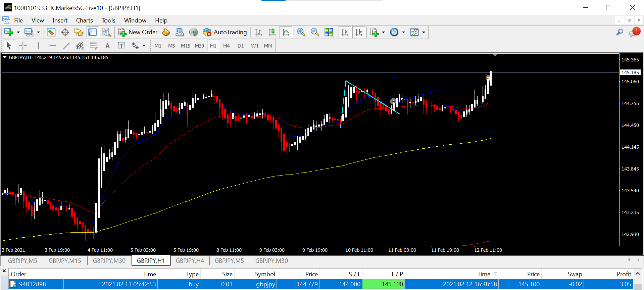Switch to M15 timeframe
The image size is (644, 290).
[186, 46]
